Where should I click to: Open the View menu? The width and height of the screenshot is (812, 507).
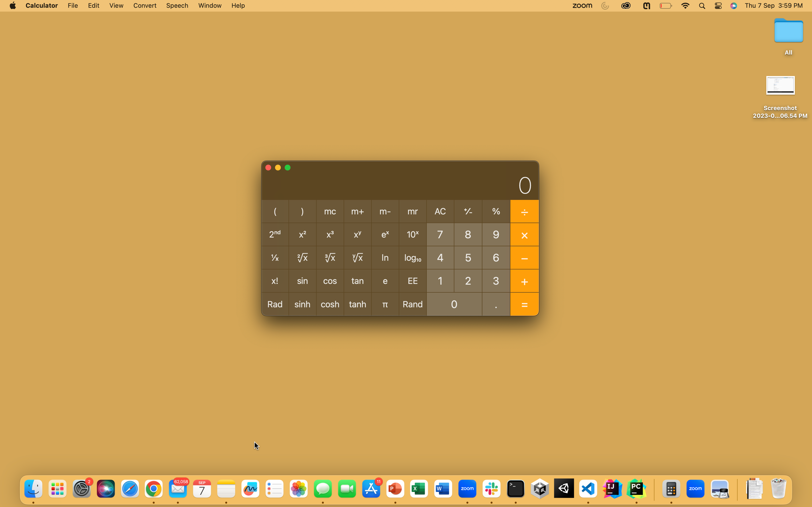click(x=116, y=6)
